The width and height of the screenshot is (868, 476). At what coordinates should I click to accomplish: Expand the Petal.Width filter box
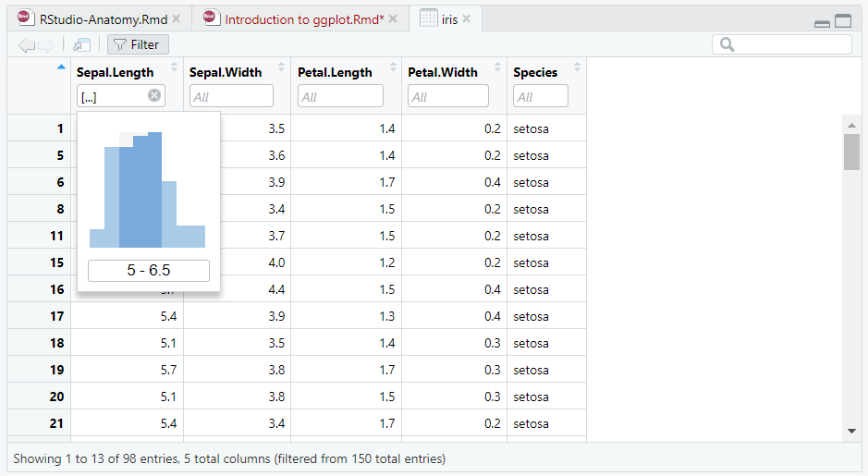point(451,96)
